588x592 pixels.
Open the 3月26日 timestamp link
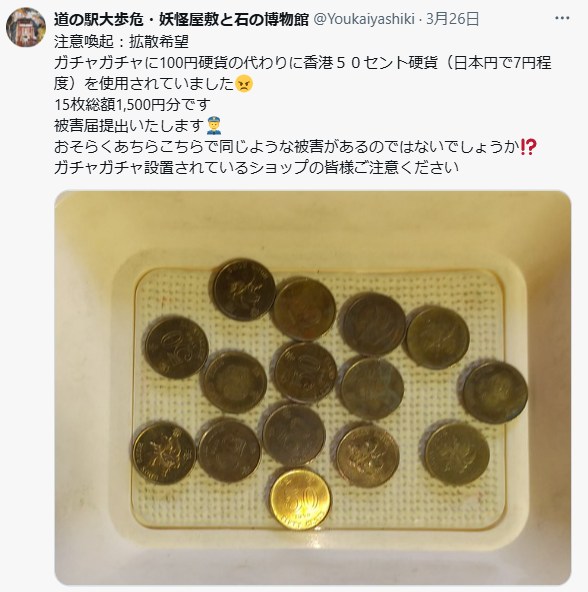click(452, 19)
